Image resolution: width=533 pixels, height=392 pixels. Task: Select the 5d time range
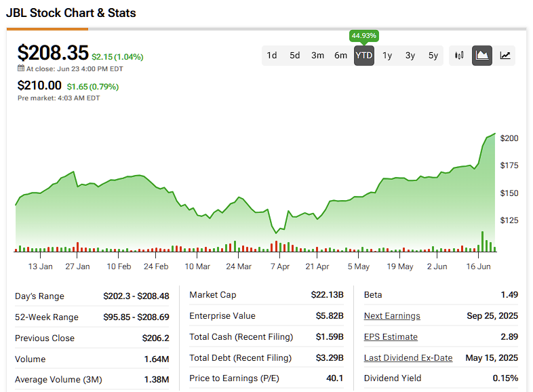[295, 56]
